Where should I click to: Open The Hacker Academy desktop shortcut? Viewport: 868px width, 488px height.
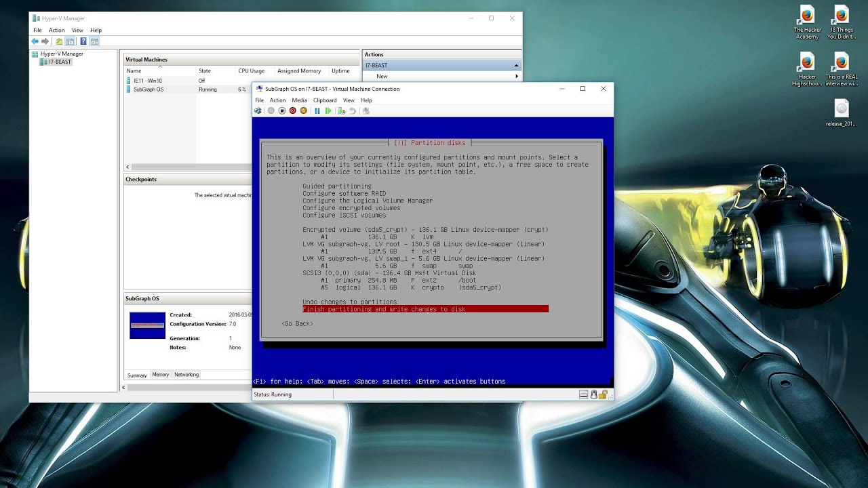tap(808, 23)
